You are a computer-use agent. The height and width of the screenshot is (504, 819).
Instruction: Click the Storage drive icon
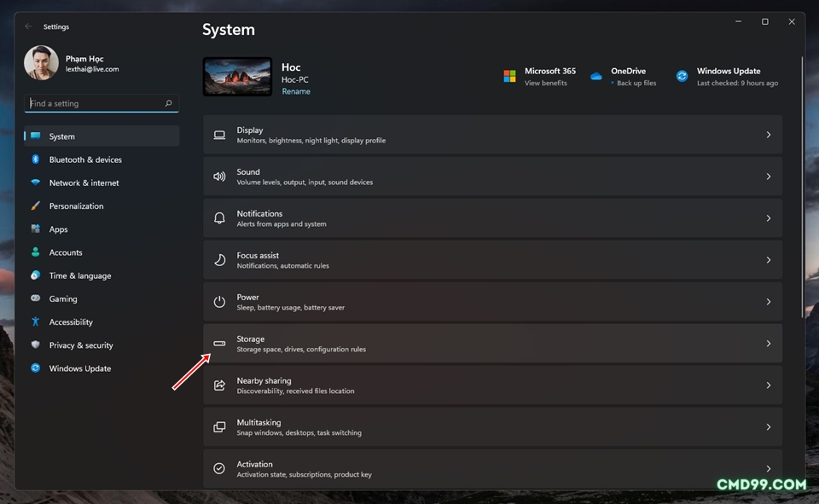click(x=219, y=343)
